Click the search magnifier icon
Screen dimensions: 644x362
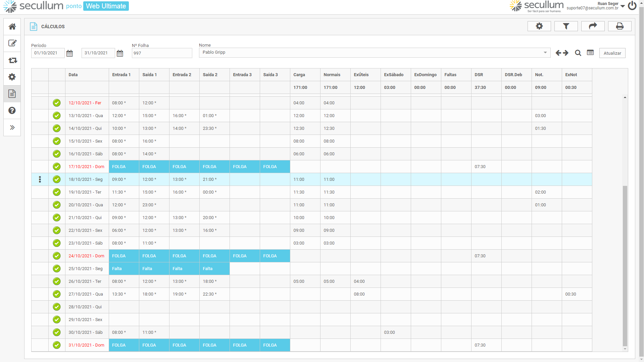578,53
